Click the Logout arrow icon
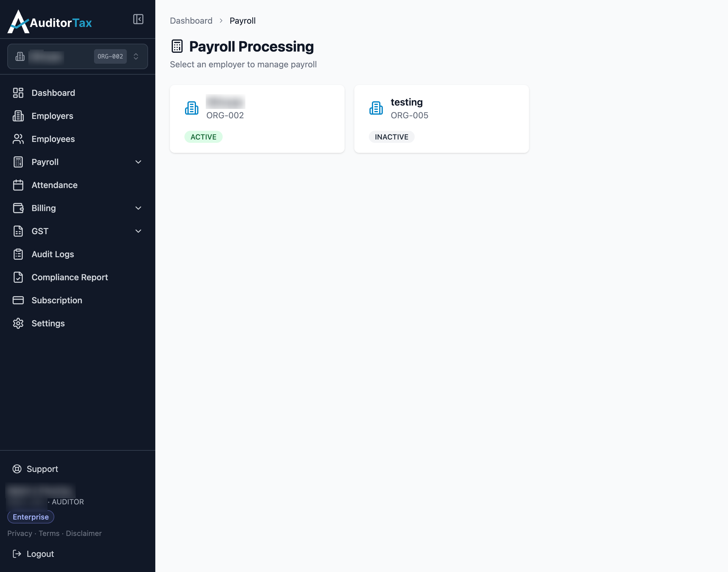Screen dimensions: 728x572 point(17,554)
